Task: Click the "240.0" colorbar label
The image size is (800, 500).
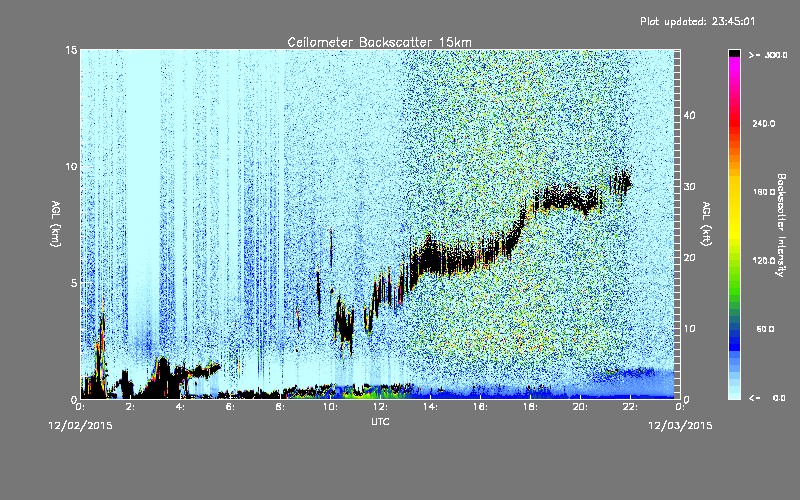Action: 764,124
